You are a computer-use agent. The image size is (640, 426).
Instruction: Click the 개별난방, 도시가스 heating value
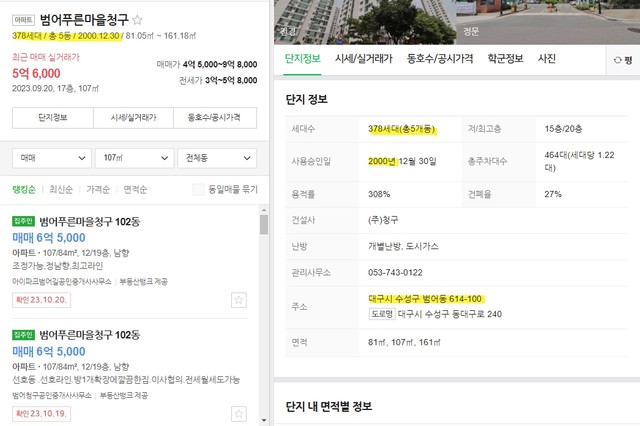click(403, 246)
